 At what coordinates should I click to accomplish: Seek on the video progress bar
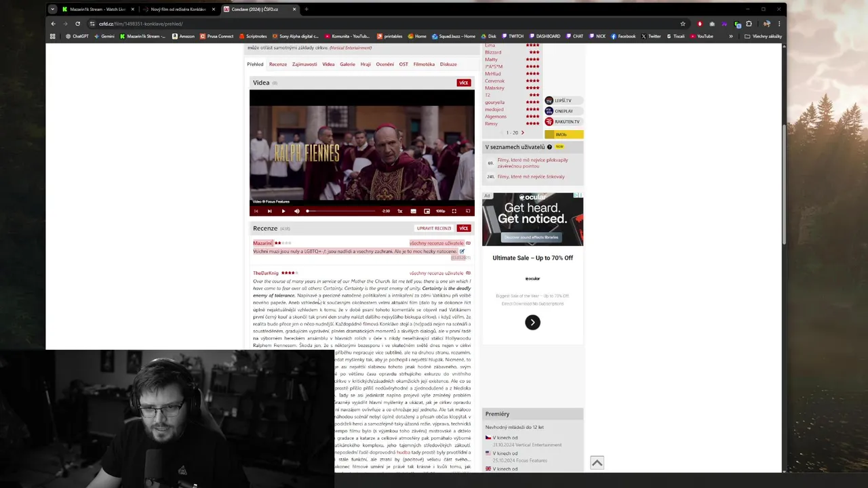coord(341,211)
